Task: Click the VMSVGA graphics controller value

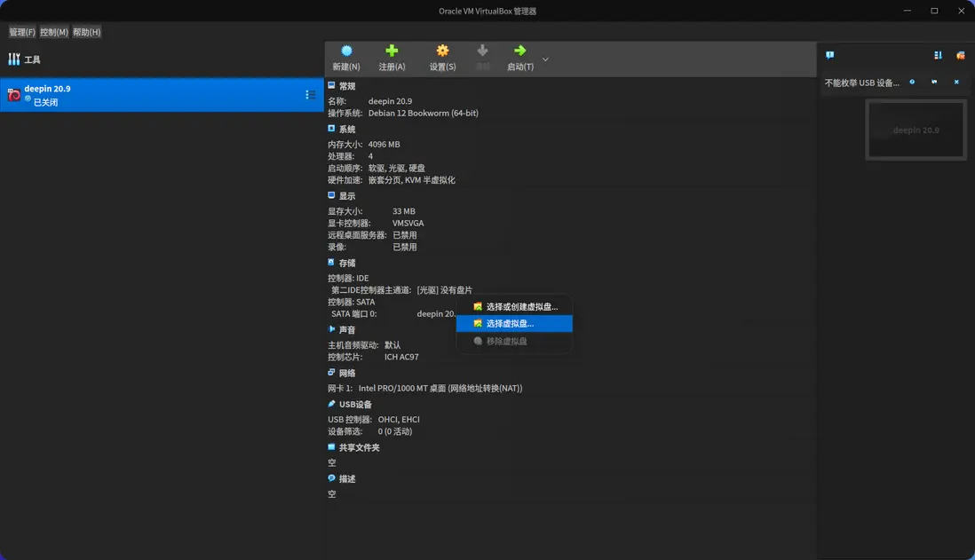Action: point(408,223)
